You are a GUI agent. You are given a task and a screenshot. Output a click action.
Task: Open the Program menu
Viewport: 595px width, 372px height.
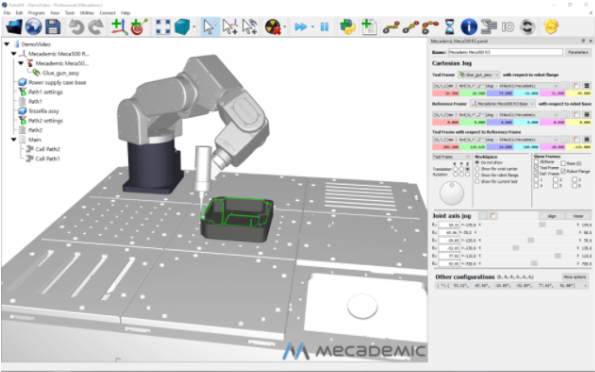(x=36, y=13)
